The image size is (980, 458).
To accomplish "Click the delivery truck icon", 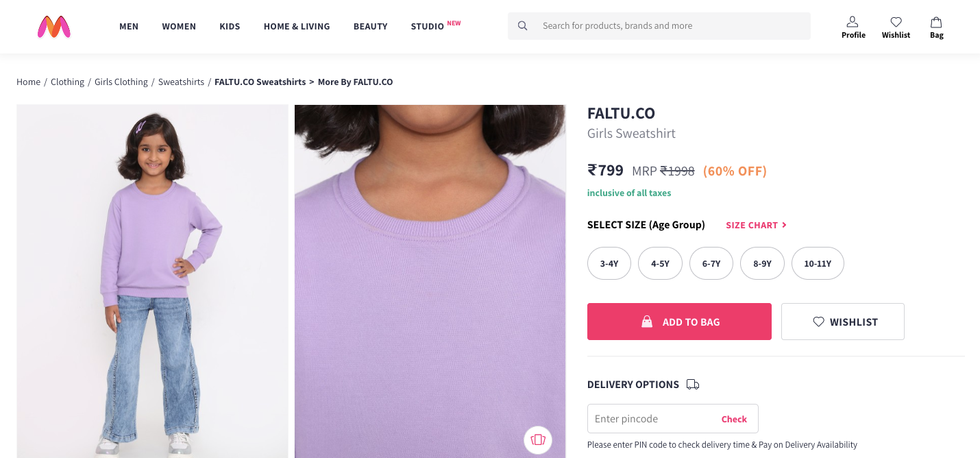I will 693,385.
